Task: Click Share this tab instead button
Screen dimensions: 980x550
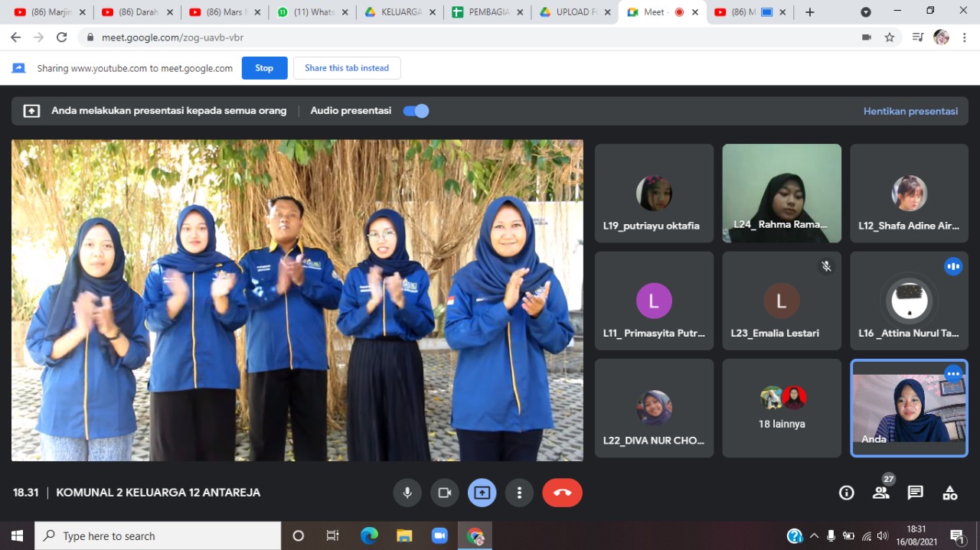Action: click(347, 68)
